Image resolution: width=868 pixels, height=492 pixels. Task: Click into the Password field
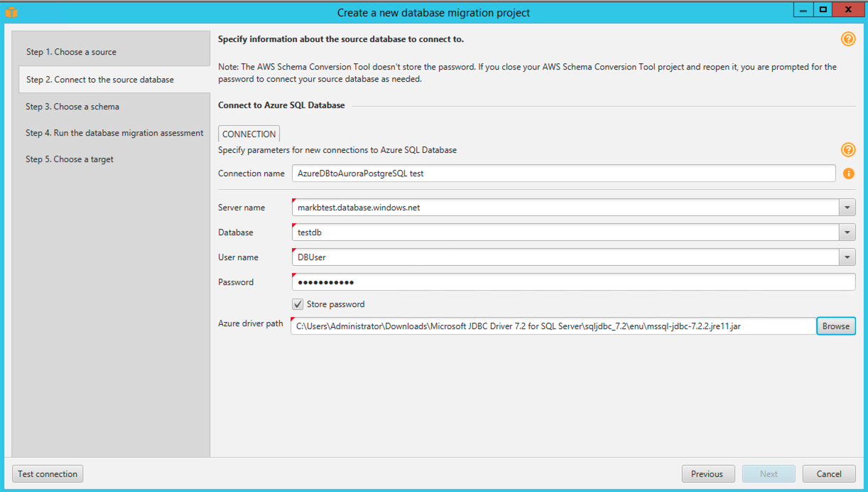click(497, 282)
